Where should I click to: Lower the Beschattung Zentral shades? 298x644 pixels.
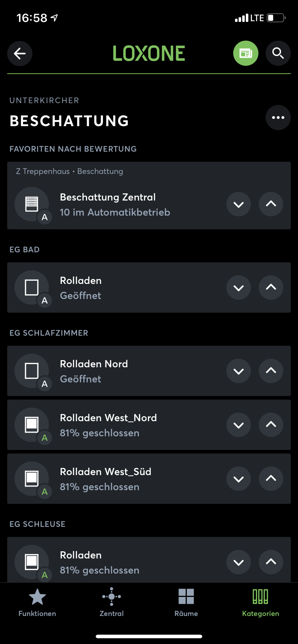(239, 204)
